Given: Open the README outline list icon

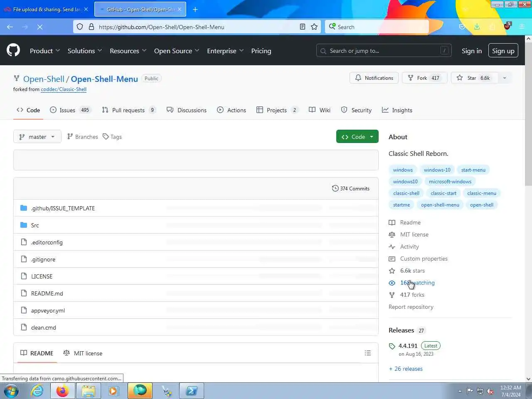Looking at the screenshot, I should pyautogui.click(x=367, y=353).
